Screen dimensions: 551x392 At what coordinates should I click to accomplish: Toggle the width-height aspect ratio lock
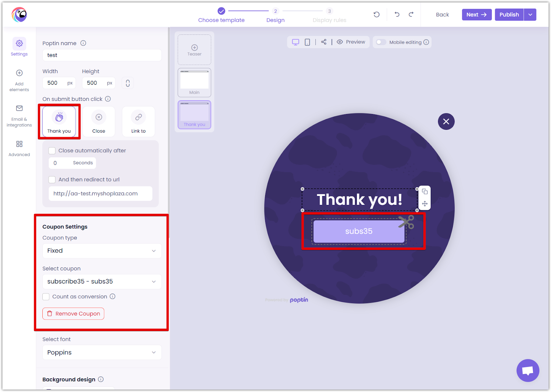[x=128, y=83]
